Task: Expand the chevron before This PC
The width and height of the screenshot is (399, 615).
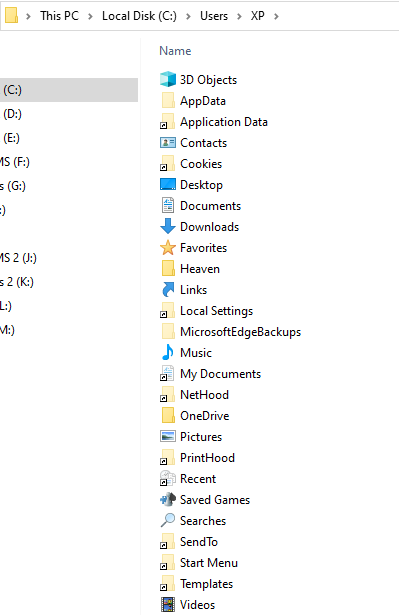Action: point(28,16)
